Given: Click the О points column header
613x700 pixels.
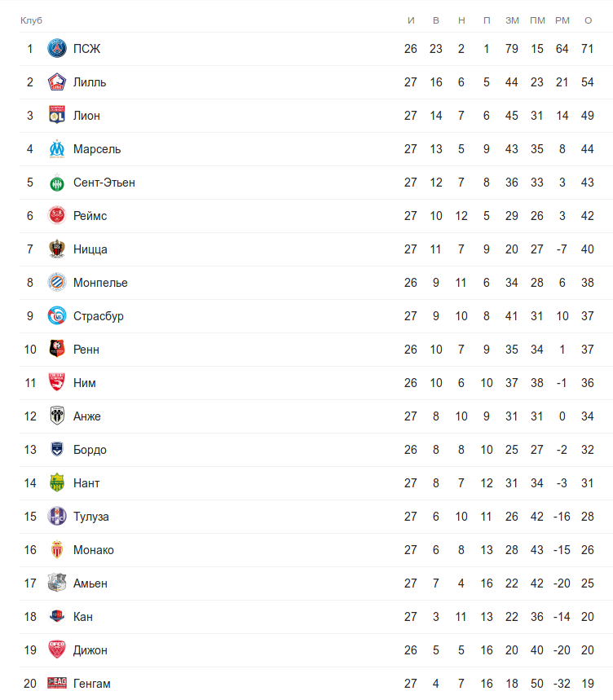Looking at the screenshot, I should point(588,20).
